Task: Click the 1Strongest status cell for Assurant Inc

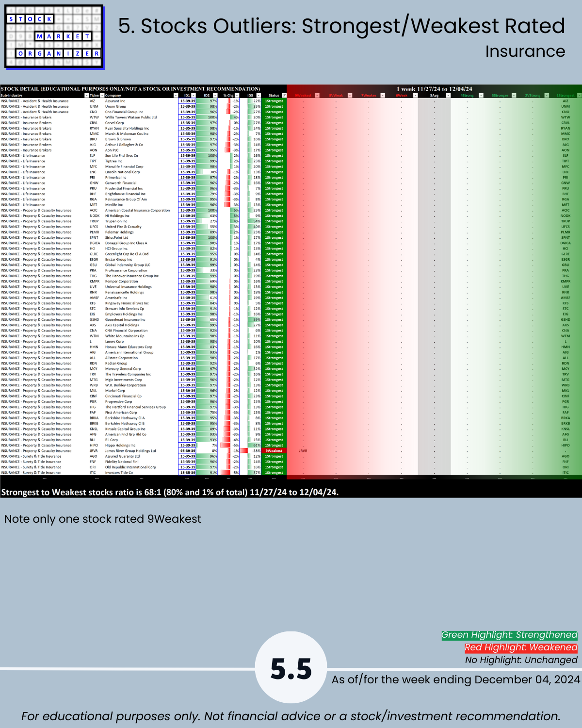Action: coord(274,101)
